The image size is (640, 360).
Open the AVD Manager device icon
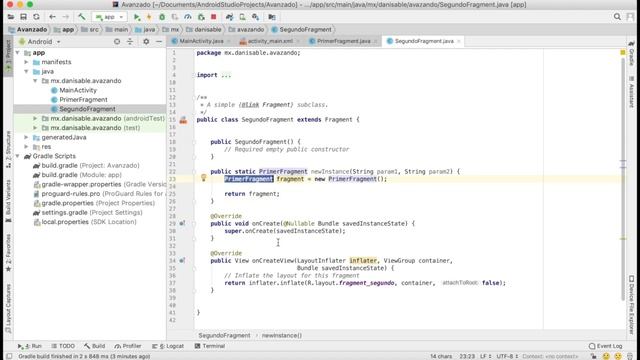242,17
